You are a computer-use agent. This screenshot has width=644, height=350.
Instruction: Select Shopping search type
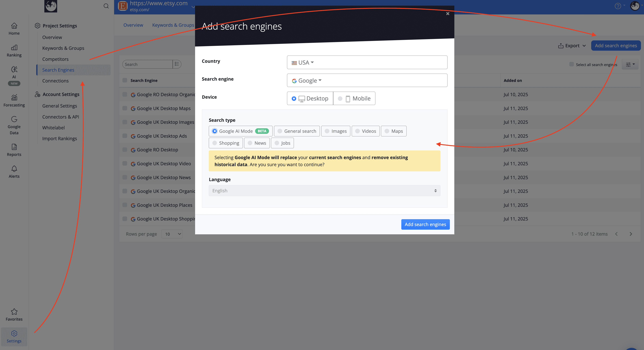(226, 143)
